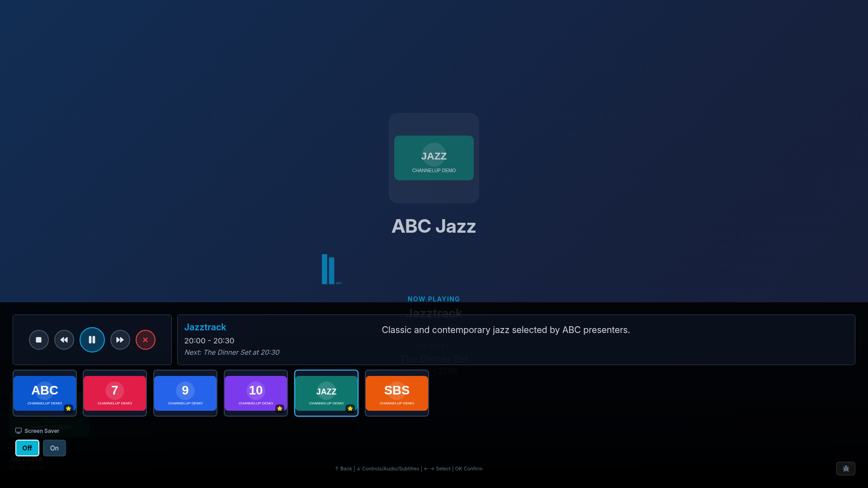Screen dimensions: 868x488
Task: Select the ABC channel tile
Action: [45, 393]
